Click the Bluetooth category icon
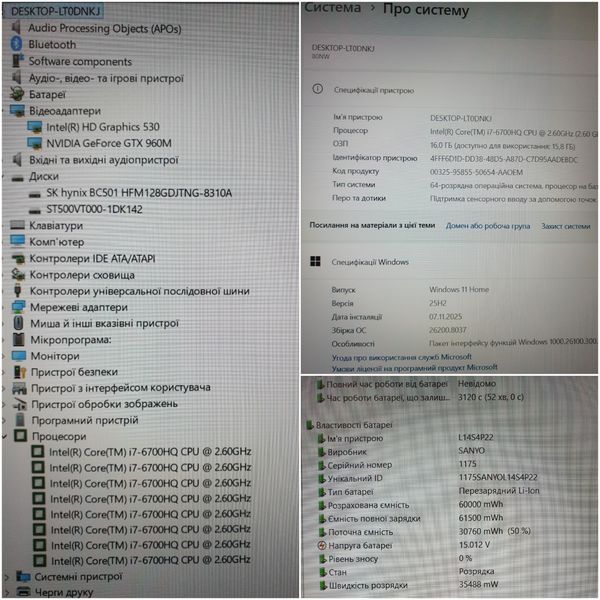 16,44
